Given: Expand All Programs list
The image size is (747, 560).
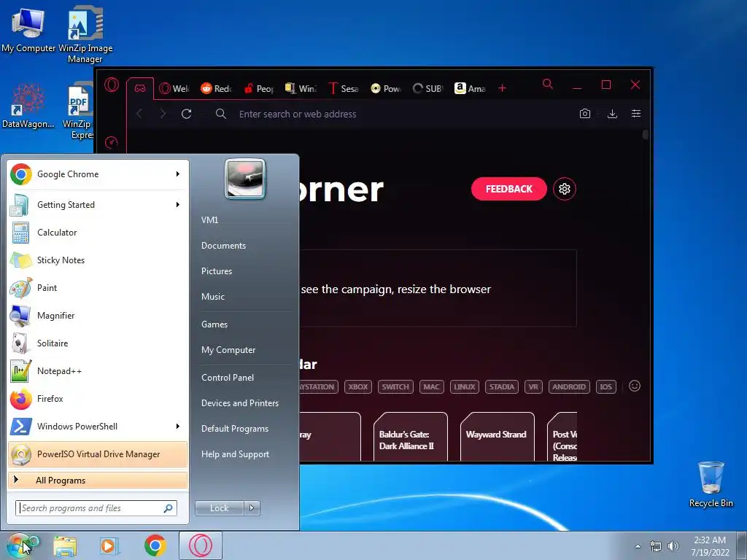Looking at the screenshot, I should [98, 480].
